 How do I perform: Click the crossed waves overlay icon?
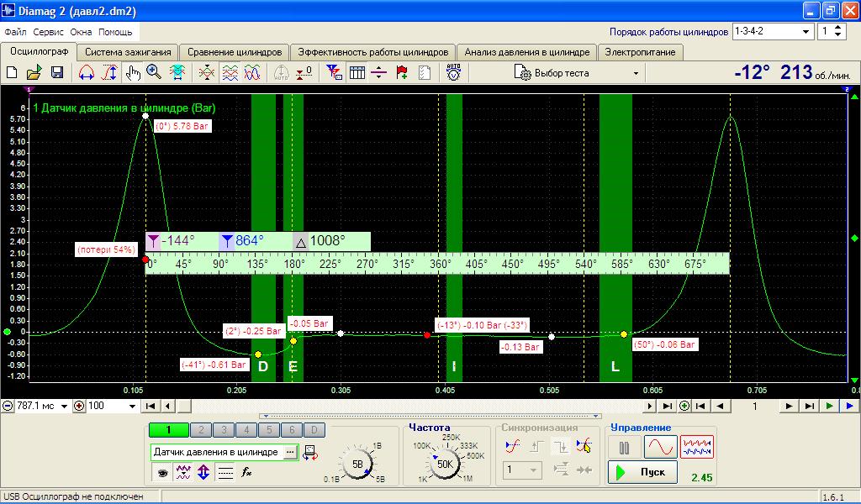pos(207,72)
